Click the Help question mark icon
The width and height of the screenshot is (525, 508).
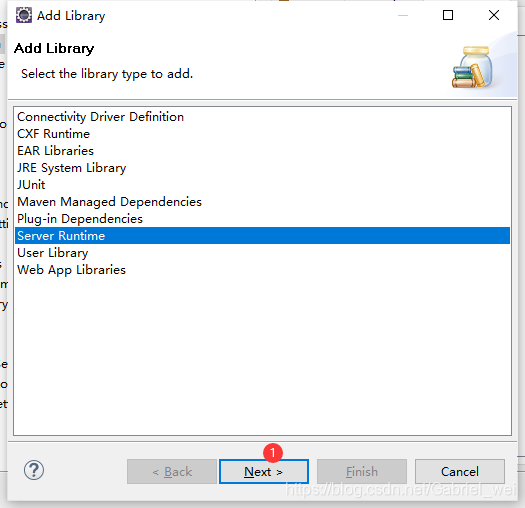[x=34, y=470]
